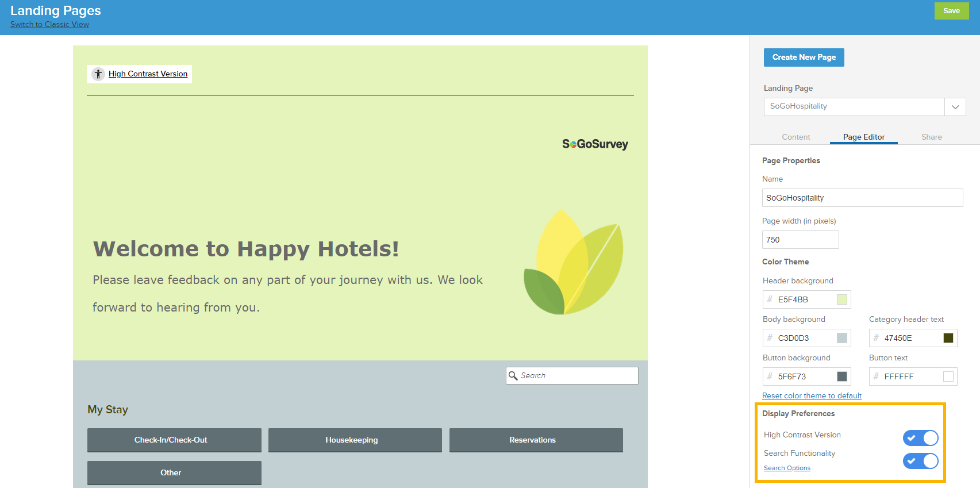
Task: Pick the Header background color swatch
Action: (x=842, y=299)
